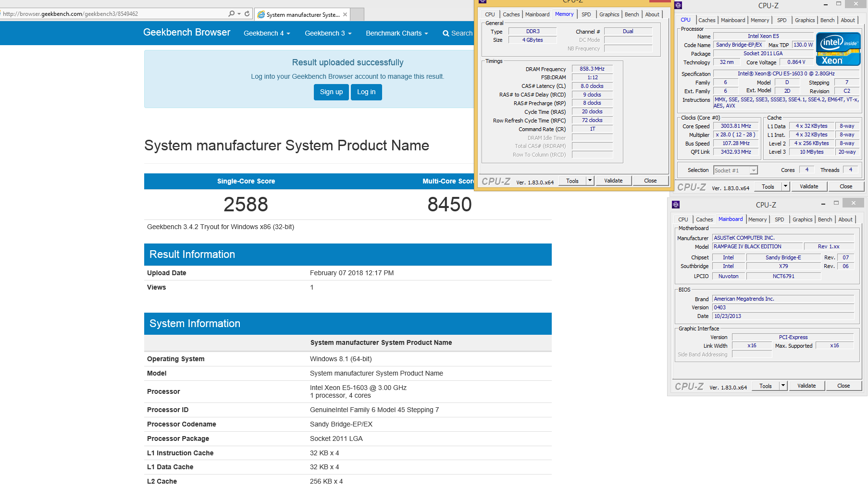Click the Log in button

point(366,92)
